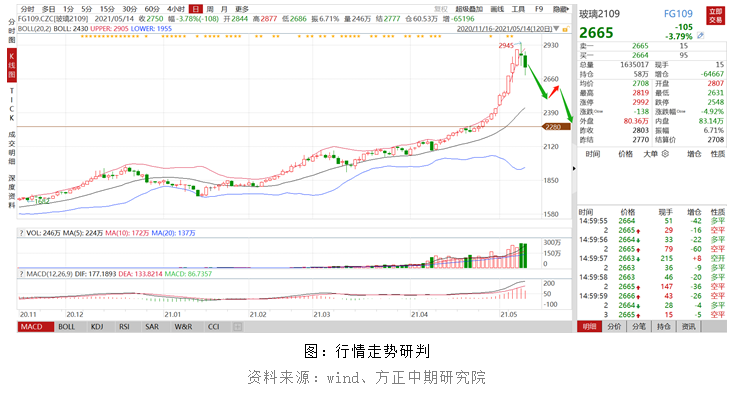Click the question mark icon beside MACD(12,26,9)
The image size is (737, 397).
click(21, 273)
